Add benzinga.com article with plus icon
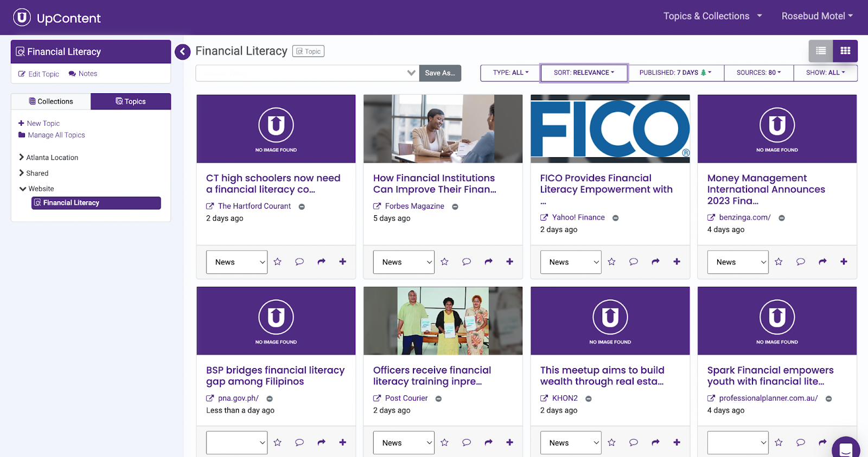The width and height of the screenshot is (868, 457). [844, 262]
